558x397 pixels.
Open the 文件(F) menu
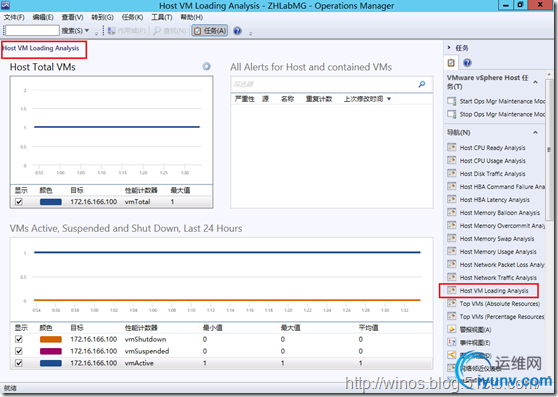click(x=14, y=17)
